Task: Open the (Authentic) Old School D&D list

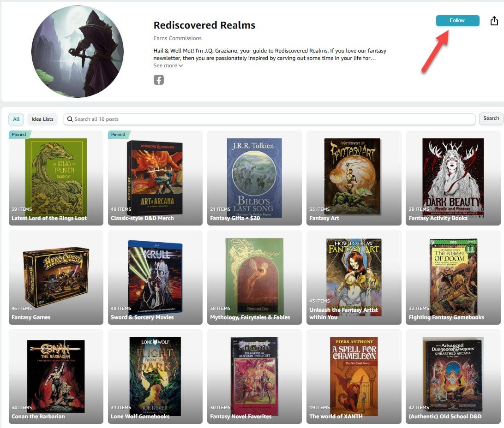Action: [453, 377]
